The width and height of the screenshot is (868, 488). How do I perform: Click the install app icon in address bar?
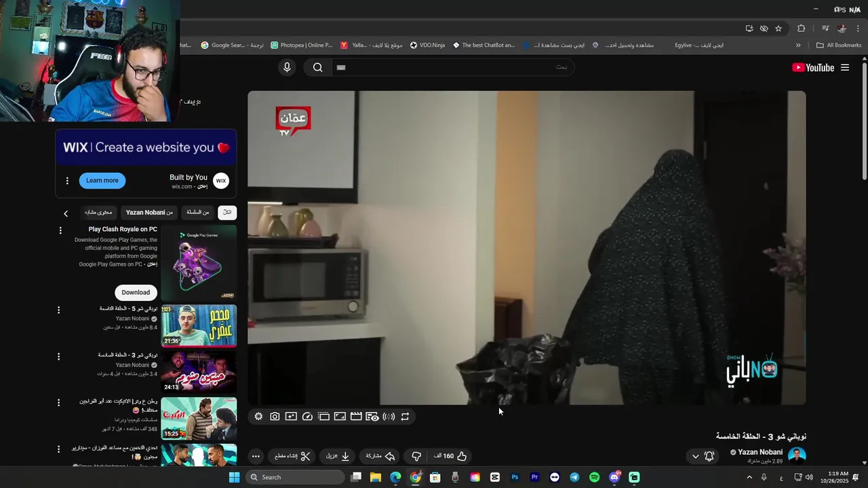tap(749, 28)
